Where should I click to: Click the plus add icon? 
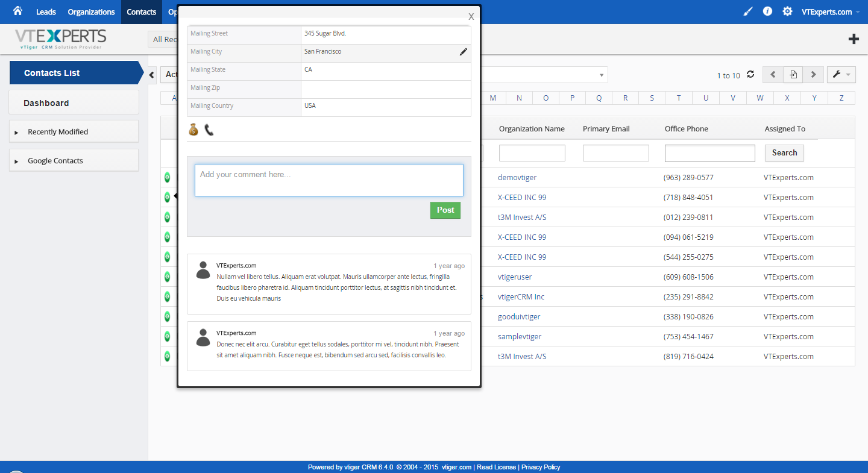tap(854, 39)
